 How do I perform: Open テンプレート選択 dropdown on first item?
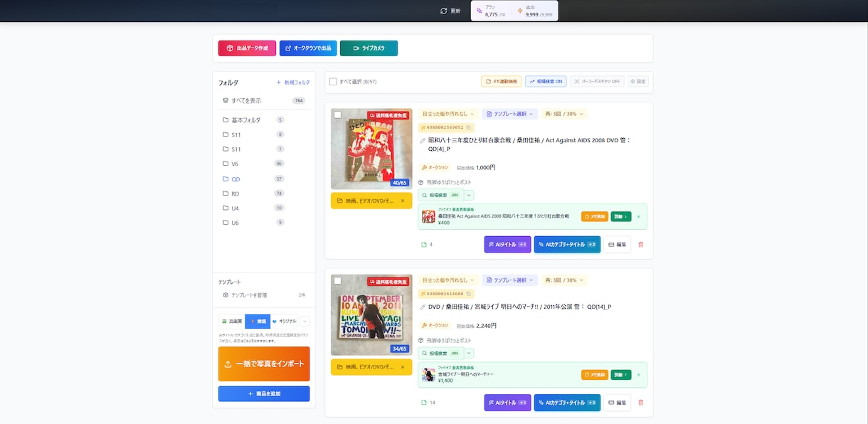coord(509,114)
